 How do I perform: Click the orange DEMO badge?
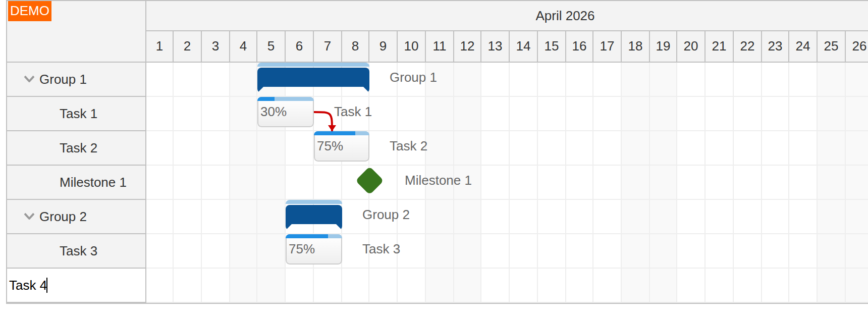(x=29, y=11)
